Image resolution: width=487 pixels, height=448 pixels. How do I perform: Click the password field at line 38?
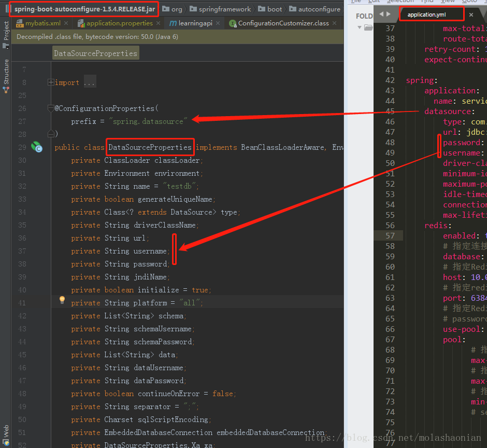pos(121,264)
